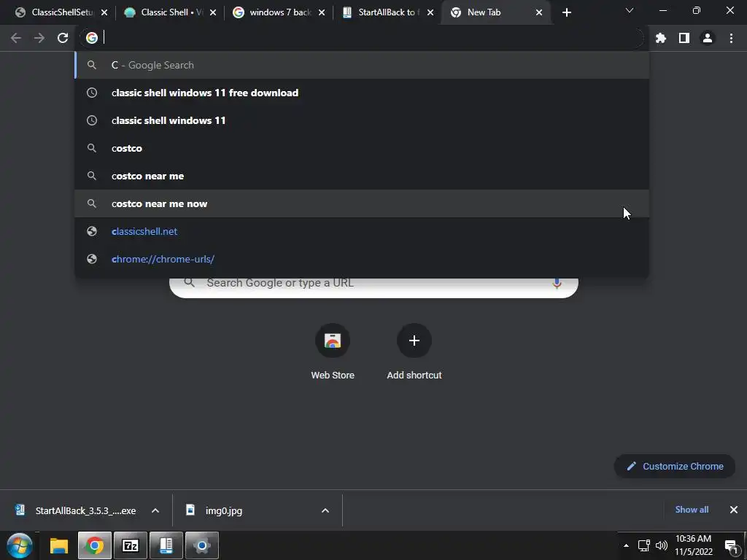The height and width of the screenshot is (560, 747).
Task: Open img0.jpg download item
Action: click(214, 510)
